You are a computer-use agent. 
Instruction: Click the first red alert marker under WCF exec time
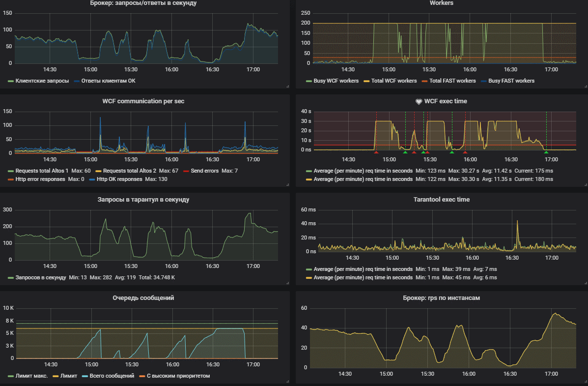pyautogui.click(x=376, y=152)
